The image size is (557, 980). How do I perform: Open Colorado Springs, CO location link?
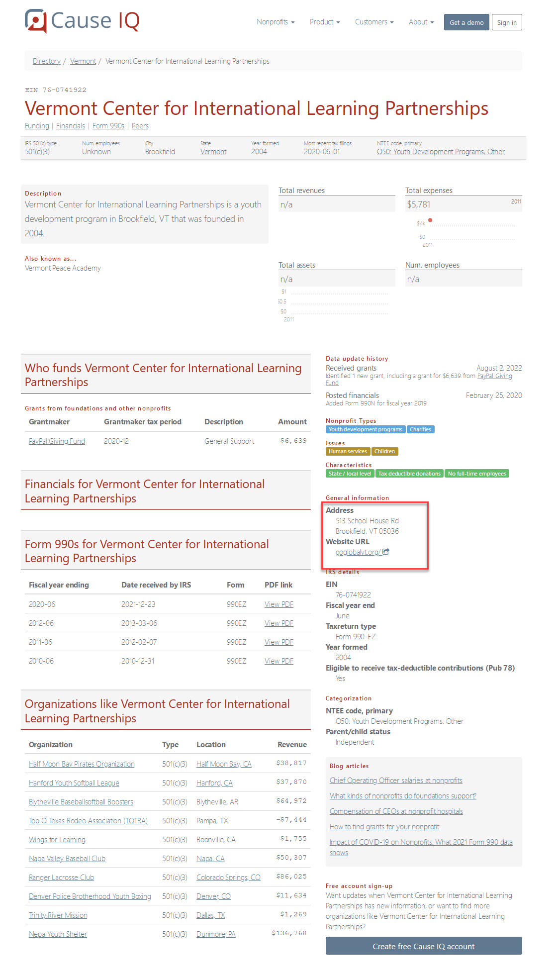[228, 878]
